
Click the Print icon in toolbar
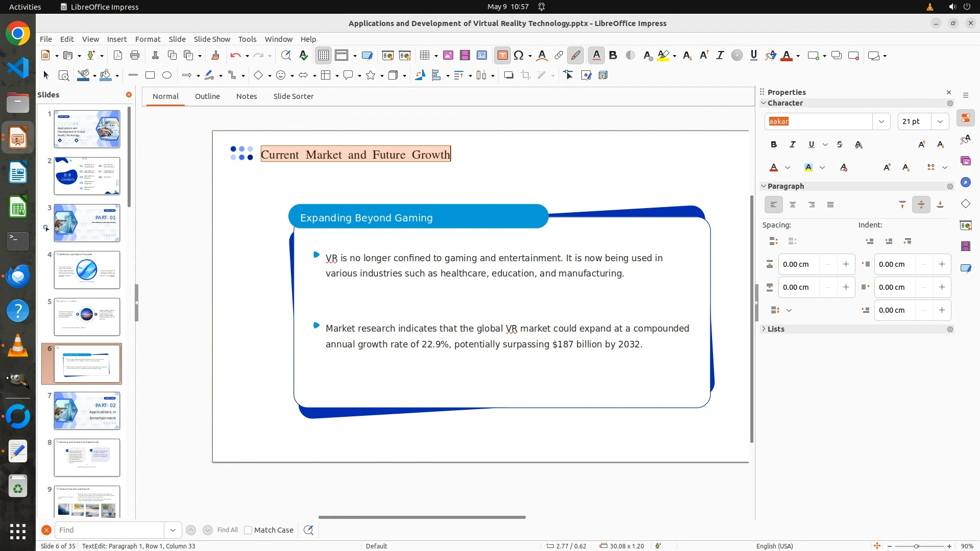point(135,56)
